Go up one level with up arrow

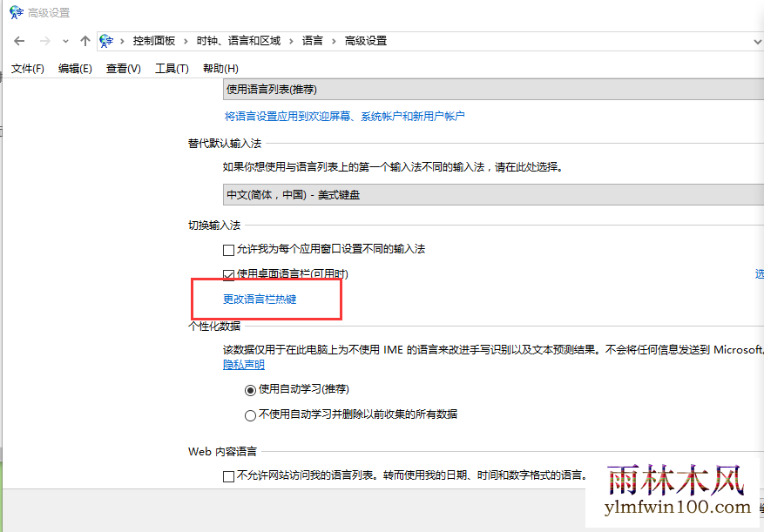pos(85,41)
